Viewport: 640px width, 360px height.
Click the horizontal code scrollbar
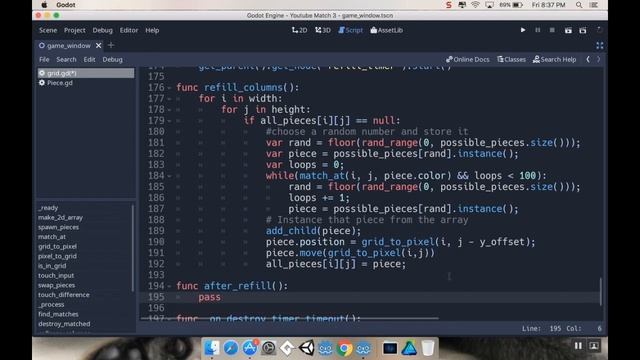[290, 318]
